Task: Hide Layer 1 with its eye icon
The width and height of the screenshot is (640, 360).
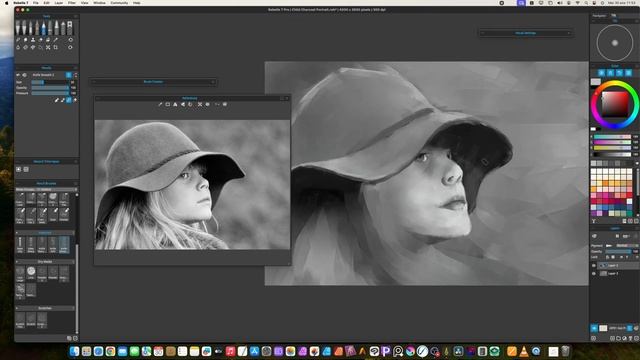Action: tap(594, 273)
